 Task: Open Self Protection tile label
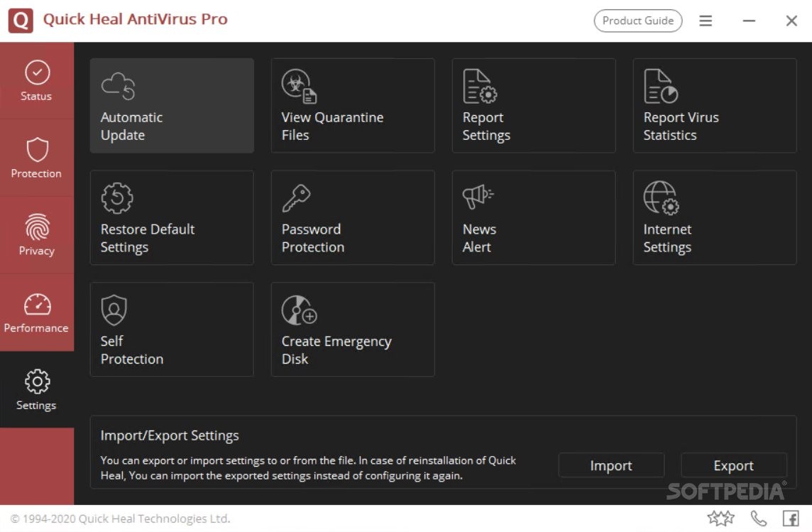(131, 350)
